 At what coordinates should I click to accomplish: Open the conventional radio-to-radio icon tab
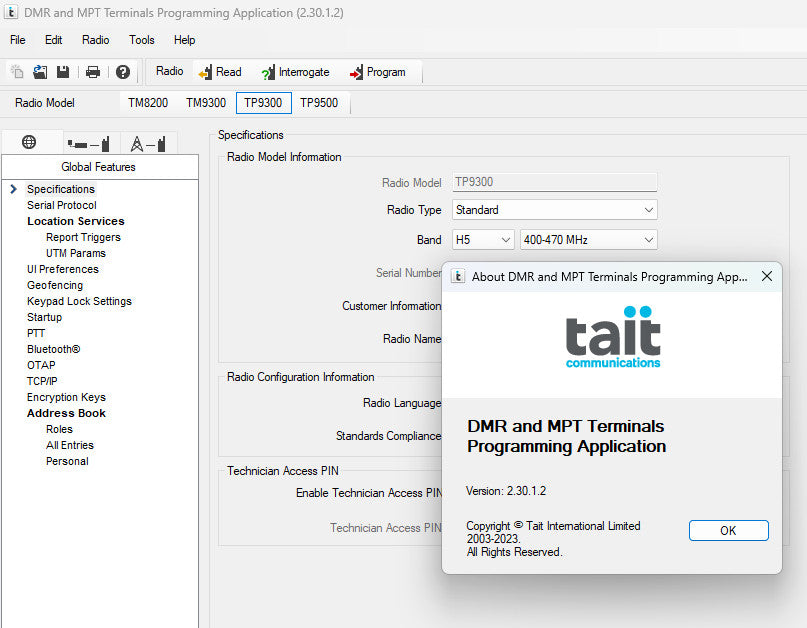(89, 144)
